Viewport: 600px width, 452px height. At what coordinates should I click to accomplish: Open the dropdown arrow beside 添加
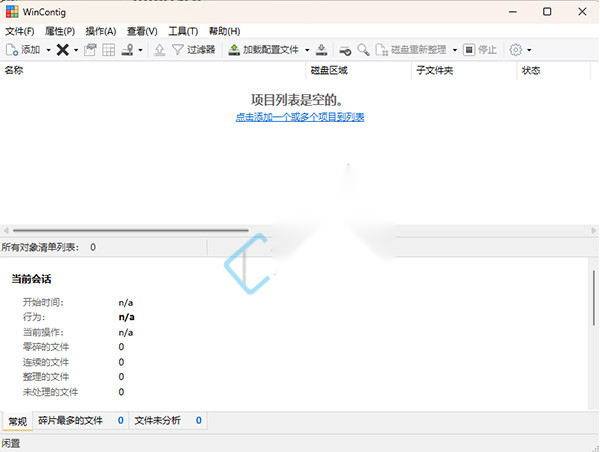click(49, 50)
